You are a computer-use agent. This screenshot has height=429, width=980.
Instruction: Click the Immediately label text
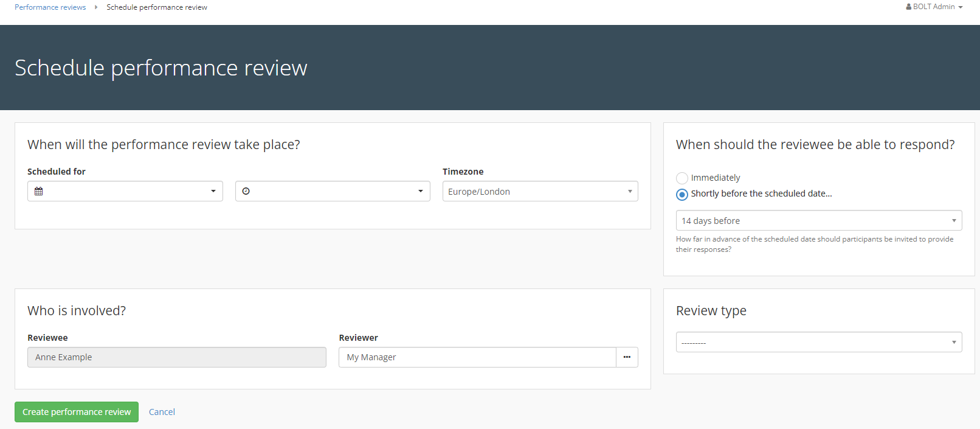pyautogui.click(x=716, y=178)
